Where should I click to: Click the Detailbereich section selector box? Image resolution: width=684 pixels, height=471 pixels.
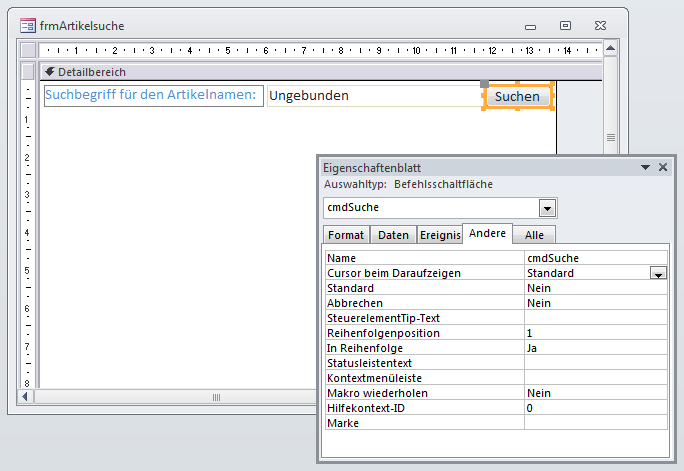pyautogui.click(x=28, y=72)
